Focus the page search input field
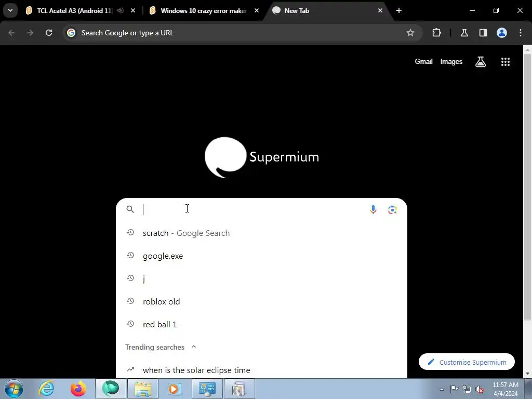532x399 pixels. pos(253,209)
